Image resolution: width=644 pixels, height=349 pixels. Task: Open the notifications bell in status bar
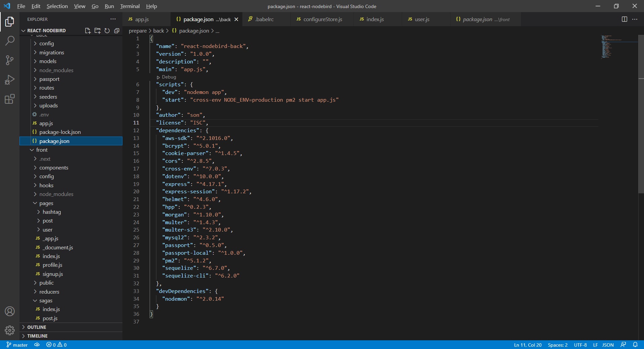coord(635,345)
